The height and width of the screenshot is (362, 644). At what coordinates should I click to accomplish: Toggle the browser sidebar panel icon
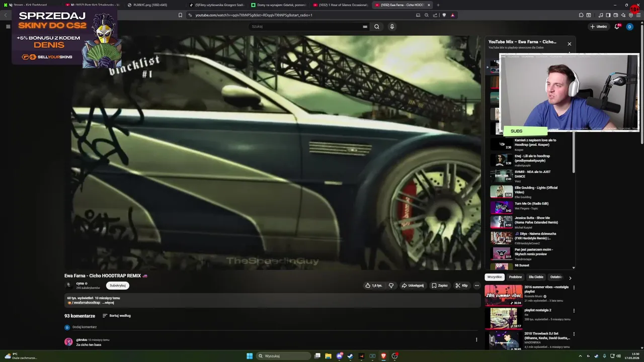click(608, 15)
